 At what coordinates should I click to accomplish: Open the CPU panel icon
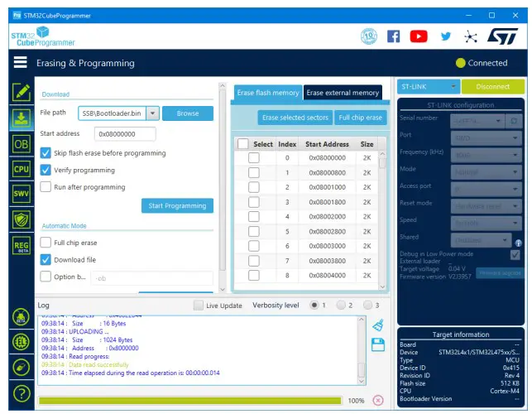(22, 169)
